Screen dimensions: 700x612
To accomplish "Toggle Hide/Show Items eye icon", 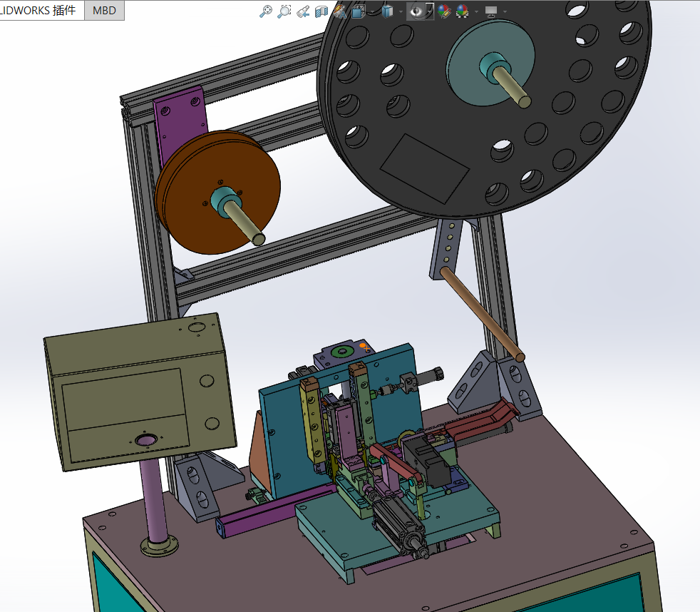I will click(416, 11).
